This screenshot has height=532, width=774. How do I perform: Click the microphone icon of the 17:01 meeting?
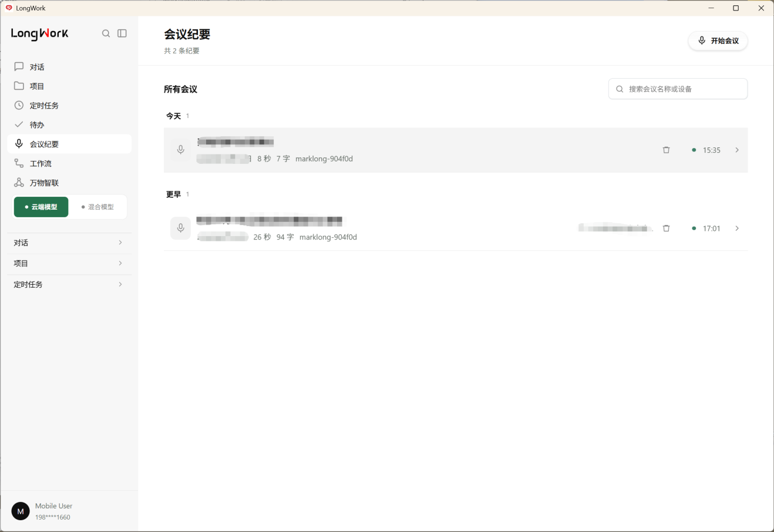181,228
